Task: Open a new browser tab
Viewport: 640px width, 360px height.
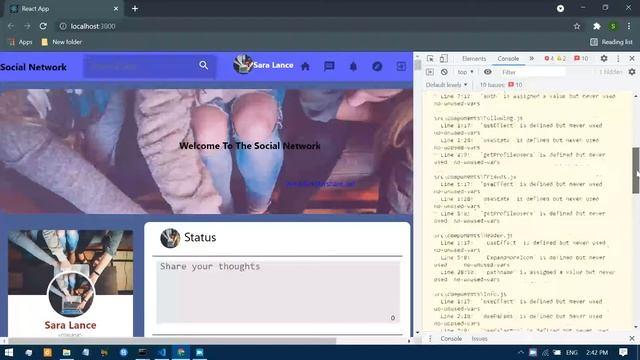Action: 135,9
